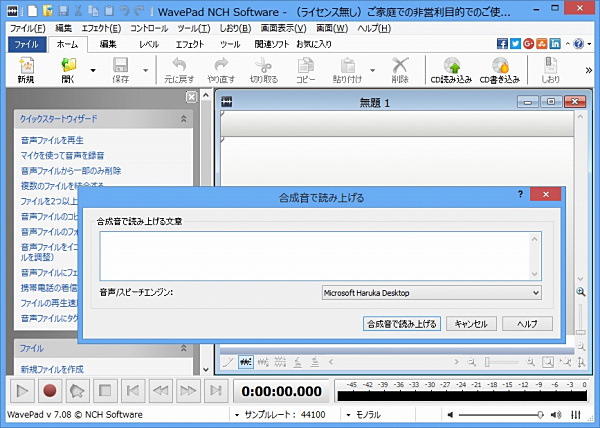
Task: Click the マイクを使って音声を録音 link
Action: [x=62, y=156]
